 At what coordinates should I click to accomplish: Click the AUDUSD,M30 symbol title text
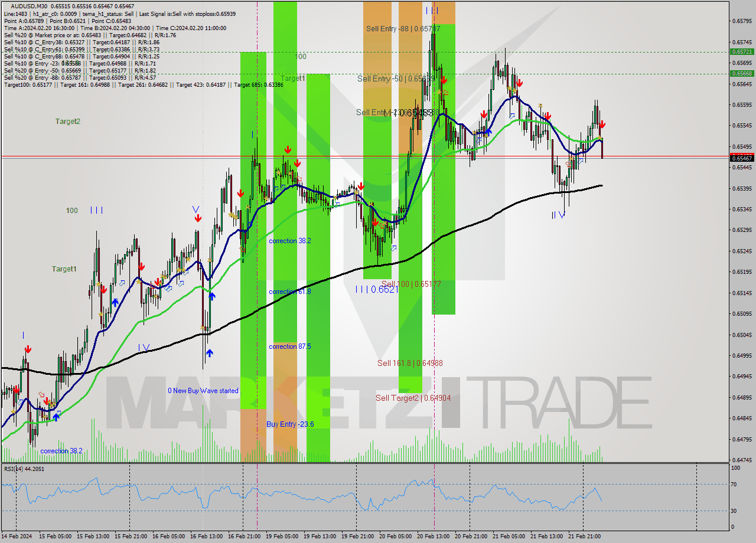pos(28,6)
